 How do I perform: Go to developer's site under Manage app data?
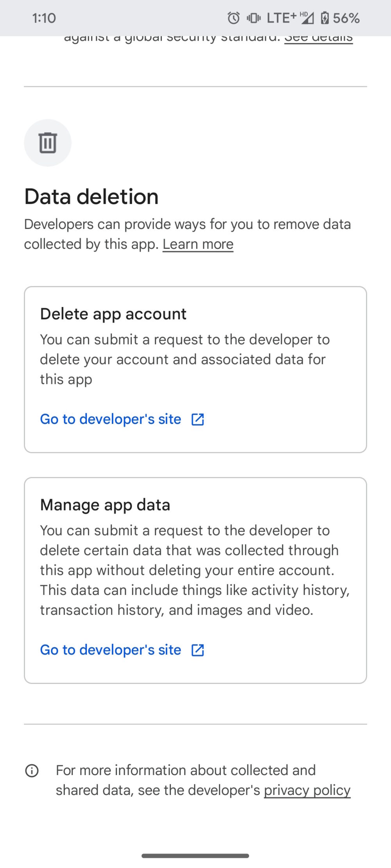[110, 650]
